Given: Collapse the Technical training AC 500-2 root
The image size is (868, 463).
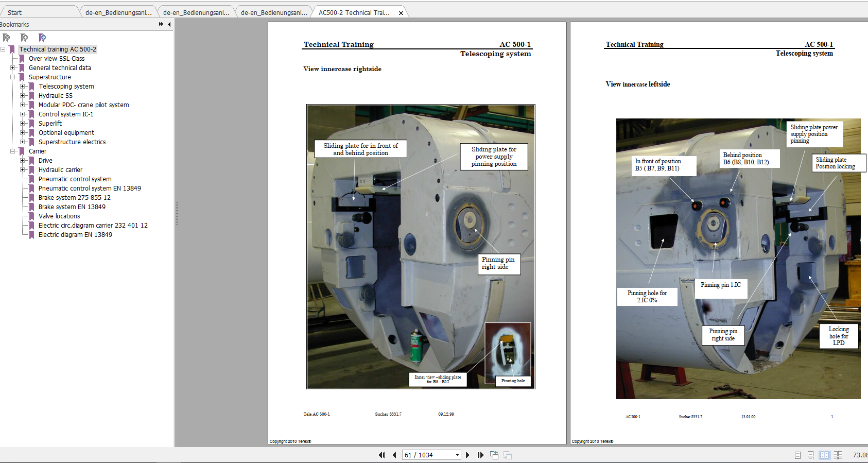Looking at the screenshot, I should (x=3, y=49).
